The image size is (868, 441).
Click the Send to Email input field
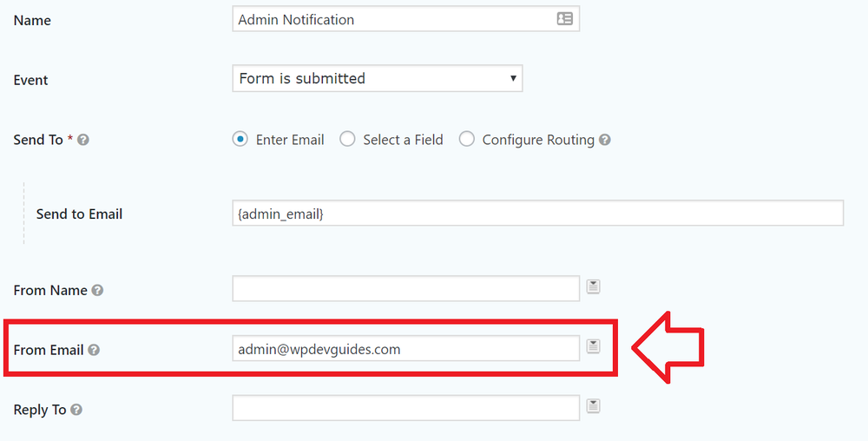[537, 213]
